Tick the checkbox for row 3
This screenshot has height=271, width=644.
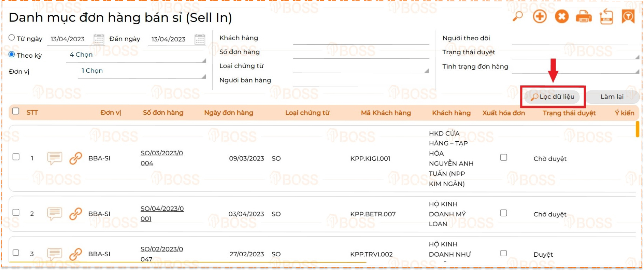(x=16, y=253)
